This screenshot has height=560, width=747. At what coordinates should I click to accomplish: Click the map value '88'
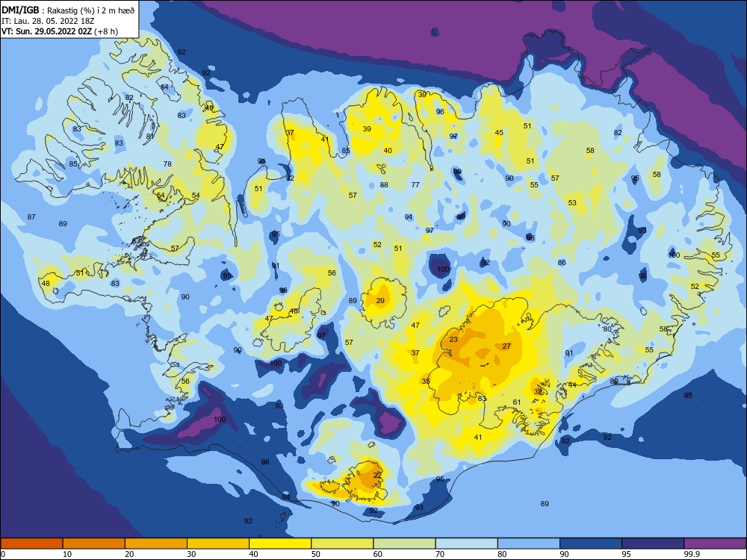tap(384, 184)
